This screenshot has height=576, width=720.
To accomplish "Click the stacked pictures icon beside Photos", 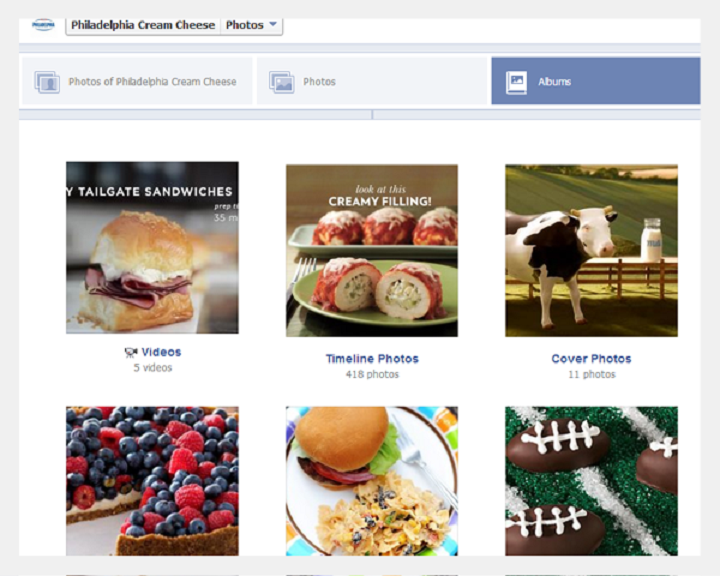I will [281, 82].
